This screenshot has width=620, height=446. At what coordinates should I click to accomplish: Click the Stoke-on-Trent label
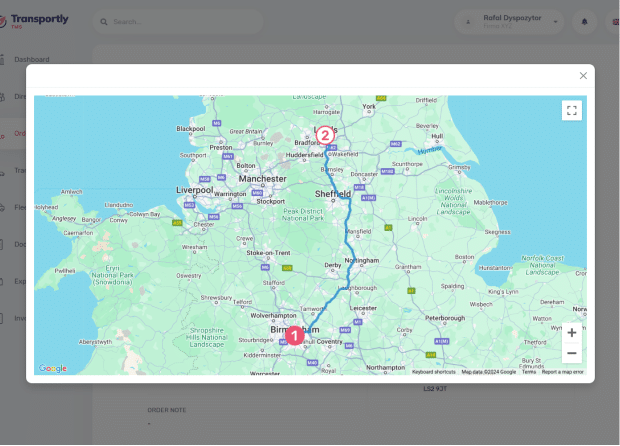[268, 253]
